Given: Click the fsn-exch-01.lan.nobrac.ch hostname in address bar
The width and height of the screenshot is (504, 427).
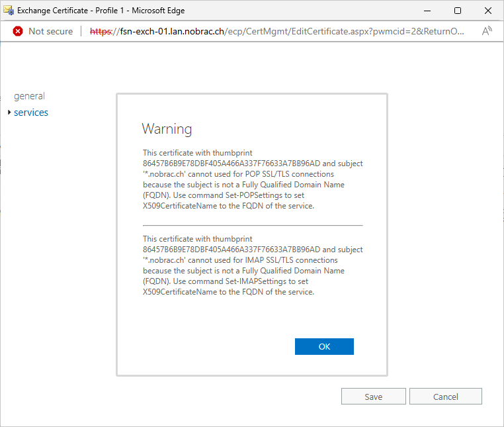Looking at the screenshot, I should tap(172, 31).
